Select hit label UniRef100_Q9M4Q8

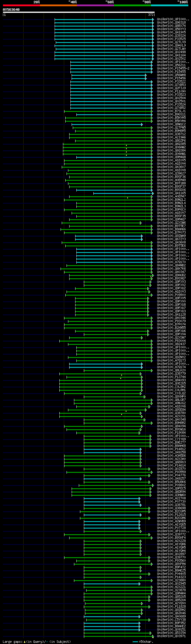point(171,157)
